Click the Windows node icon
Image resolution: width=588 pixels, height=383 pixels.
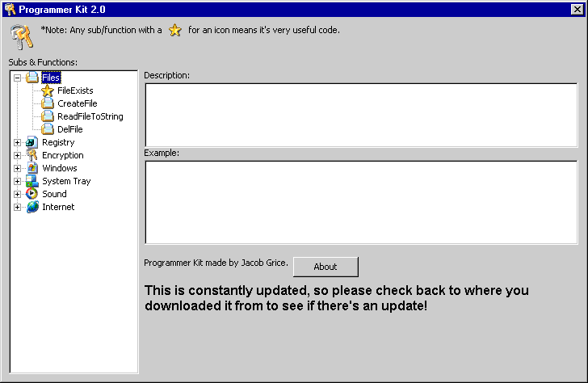[32, 168]
